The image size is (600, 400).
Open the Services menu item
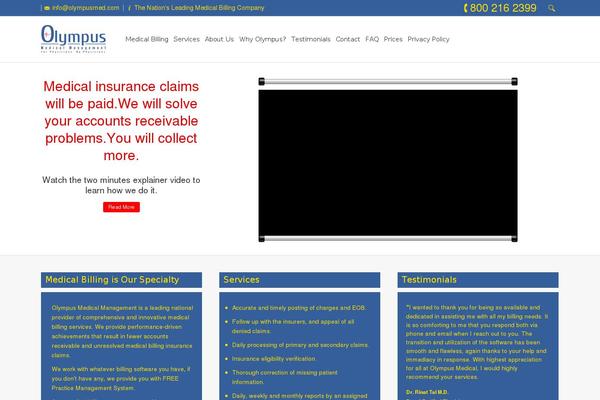coord(186,39)
